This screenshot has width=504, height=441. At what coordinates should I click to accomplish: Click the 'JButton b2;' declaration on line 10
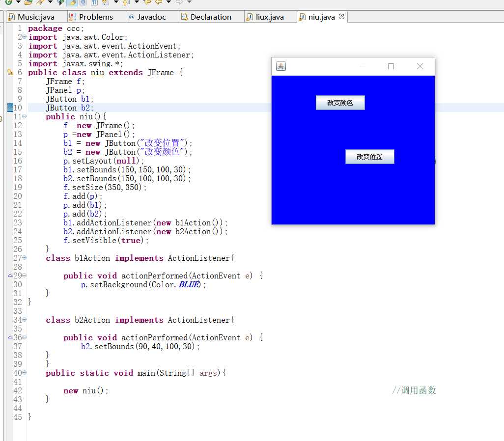tap(70, 108)
